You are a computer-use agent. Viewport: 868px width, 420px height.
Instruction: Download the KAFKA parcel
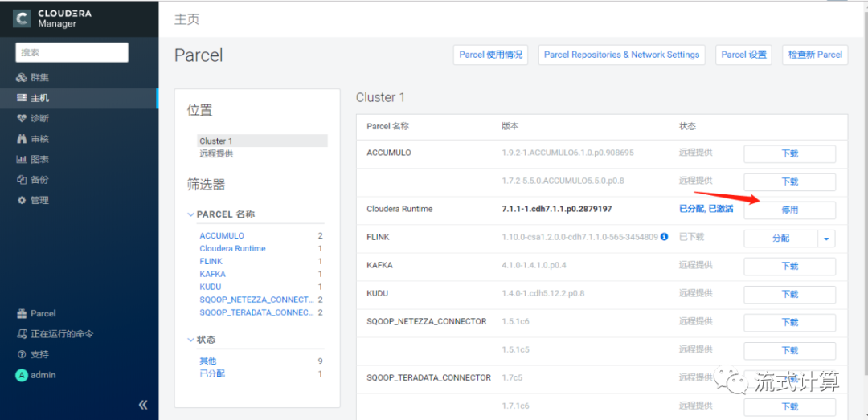pos(789,266)
